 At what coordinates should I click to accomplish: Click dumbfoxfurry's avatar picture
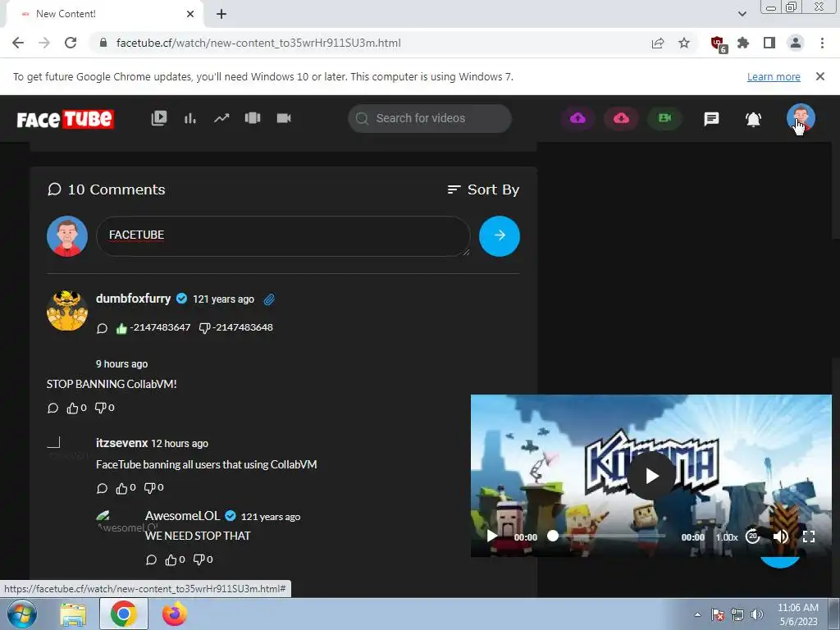point(67,311)
